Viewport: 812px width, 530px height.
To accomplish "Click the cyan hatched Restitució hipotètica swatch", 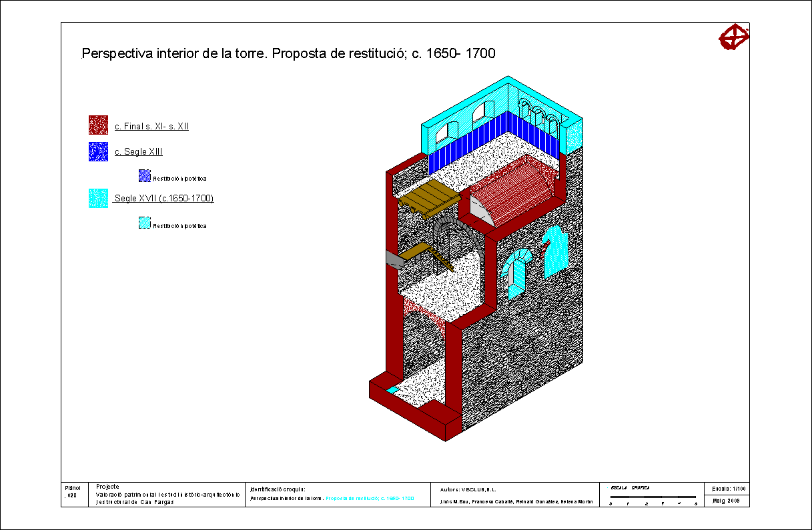I will [144, 223].
